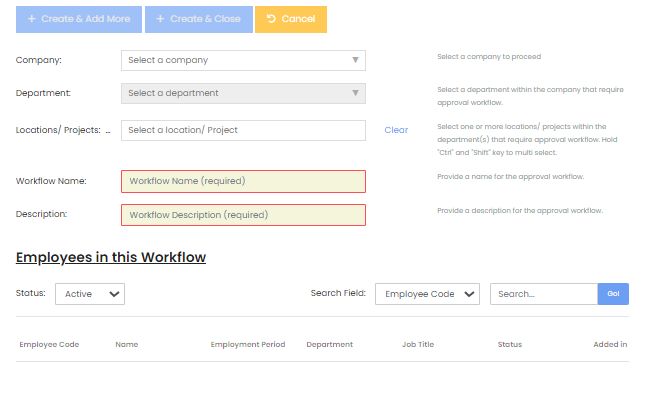Focus the Workflow Name required field

pyautogui.click(x=243, y=181)
